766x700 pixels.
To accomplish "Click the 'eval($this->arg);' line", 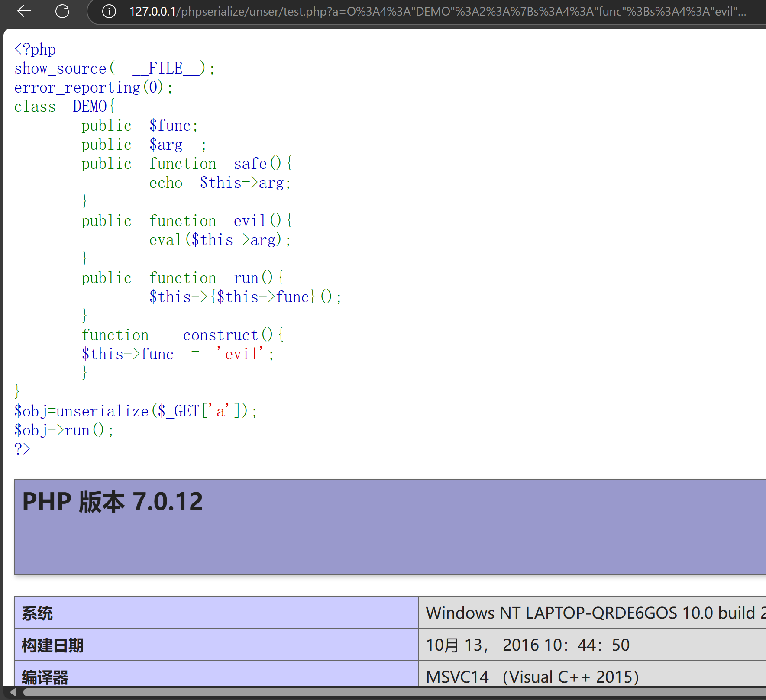I will click(x=220, y=240).
